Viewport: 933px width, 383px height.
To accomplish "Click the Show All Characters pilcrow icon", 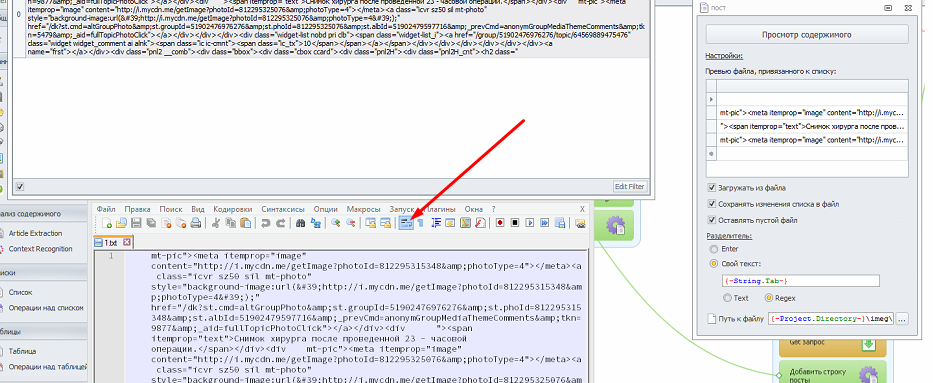I will tap(420, 223).
